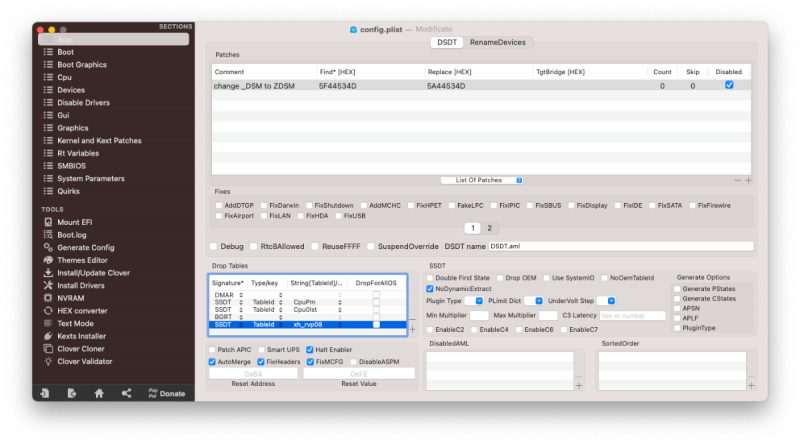Enable the Patch APIC option
The height and width of the screenshot is (444, 800).
pyautogui.click(x=212, y=350)
